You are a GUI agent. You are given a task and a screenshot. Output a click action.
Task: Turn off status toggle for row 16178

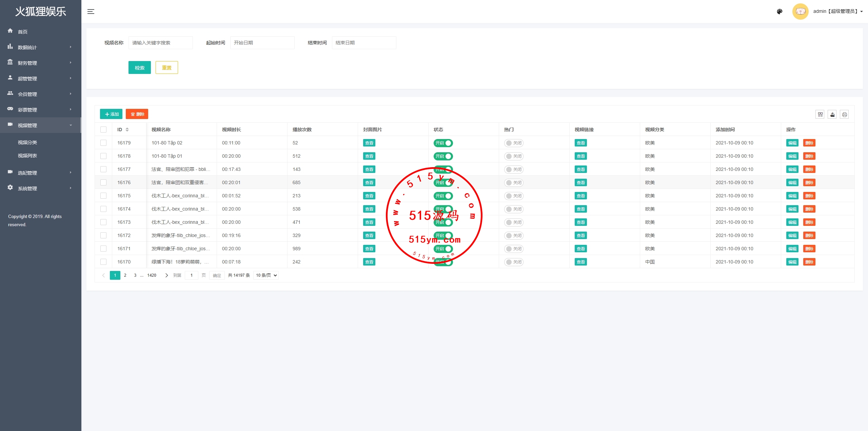(x=443, y=156)
